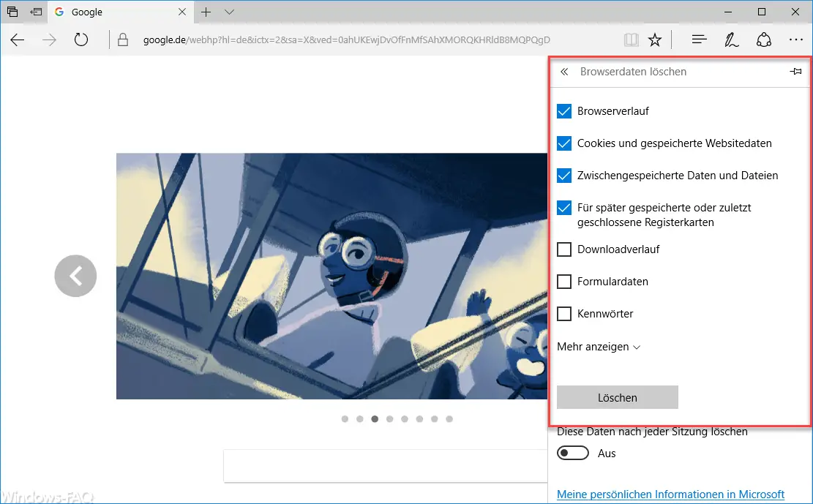
Task: Open the Settings and more ellipsis menu
Action: tap(796, 40)
